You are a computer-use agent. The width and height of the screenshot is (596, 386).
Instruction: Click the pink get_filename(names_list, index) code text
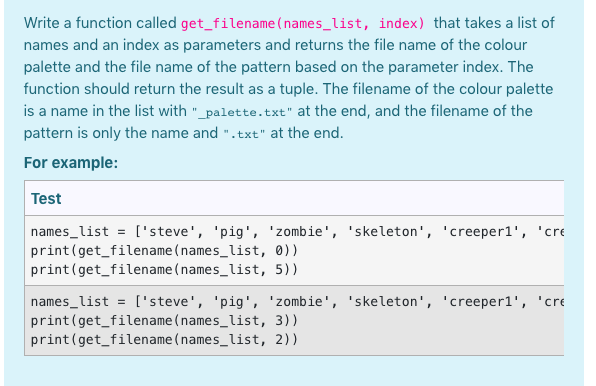(x=303, y=24)
